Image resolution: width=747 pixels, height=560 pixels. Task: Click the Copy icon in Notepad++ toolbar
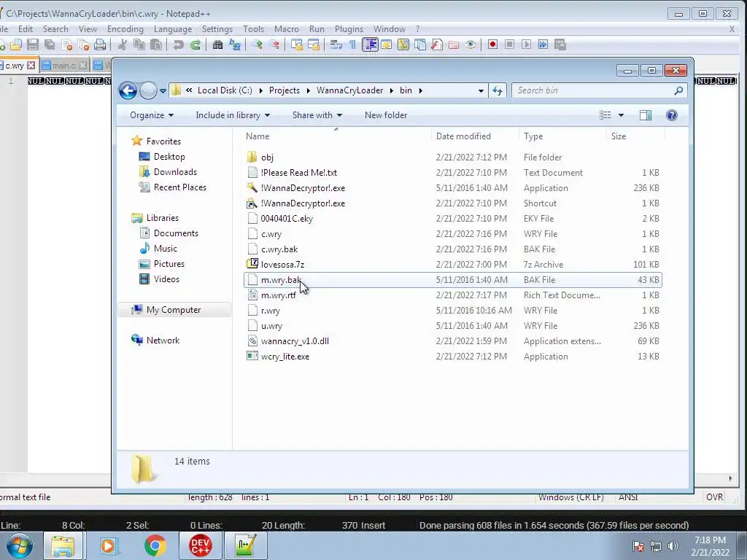tap(139, 44)
